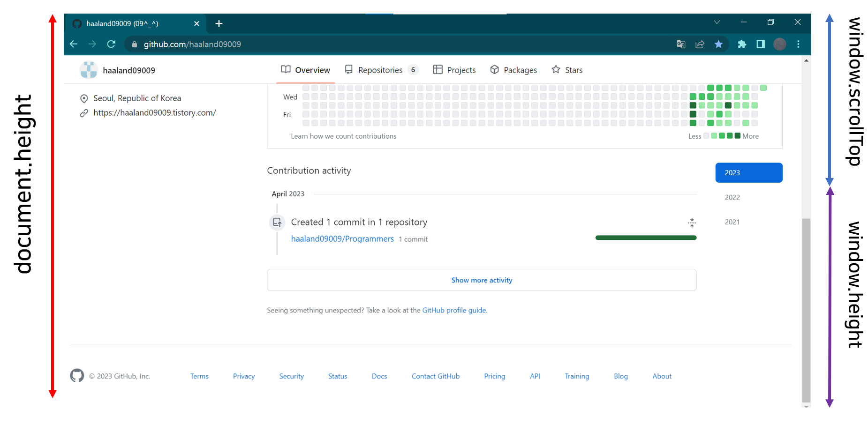Open the API footer link
The image size is (868, 423).
click(535, 376)
